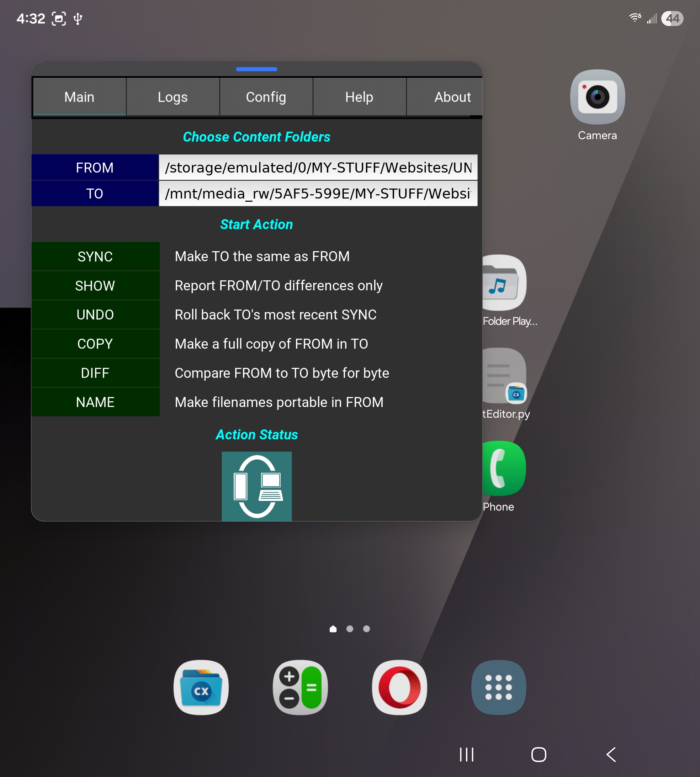Viewport: 700px width, 777px height.
Task: Open the Folder Player music icon
Action: click(505, 284)
